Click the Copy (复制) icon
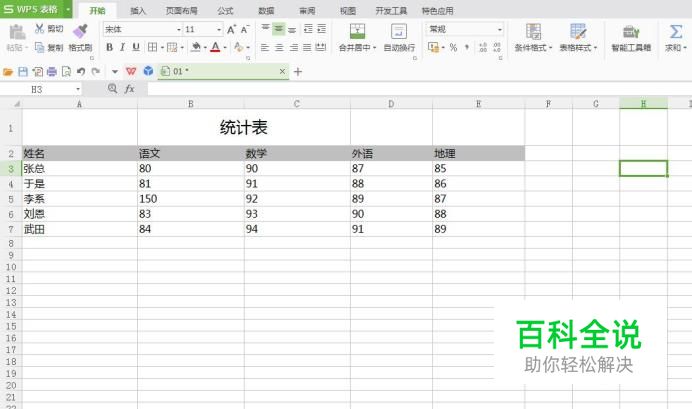 (x=39, y=47)
